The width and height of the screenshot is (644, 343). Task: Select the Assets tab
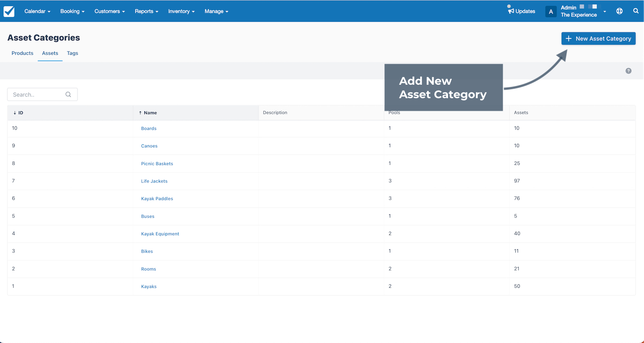[50, 53]
